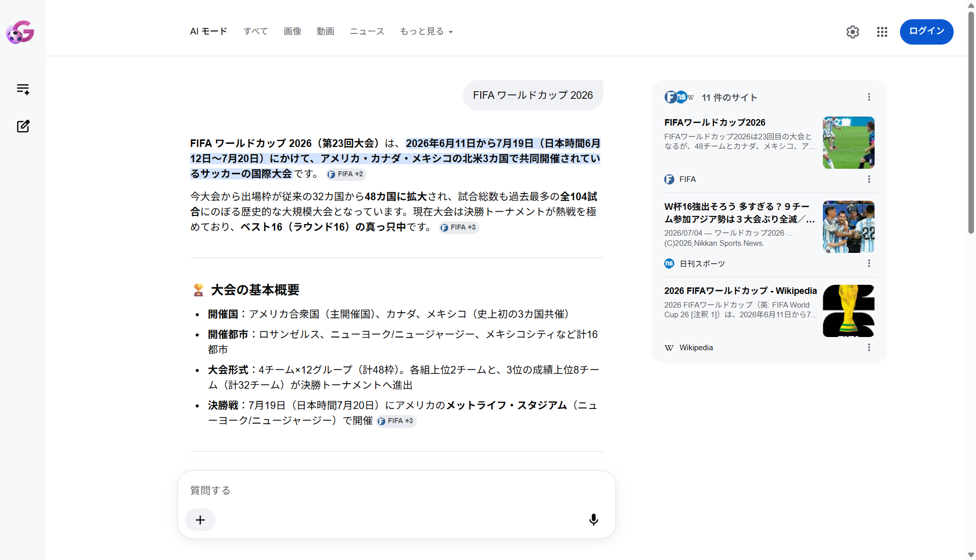
Task: Click the microphone voice input icon
Action: click(593, 519)
